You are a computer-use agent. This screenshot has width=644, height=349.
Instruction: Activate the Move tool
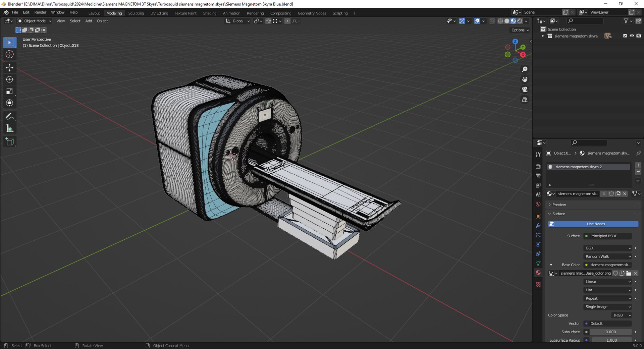[9, 68]
